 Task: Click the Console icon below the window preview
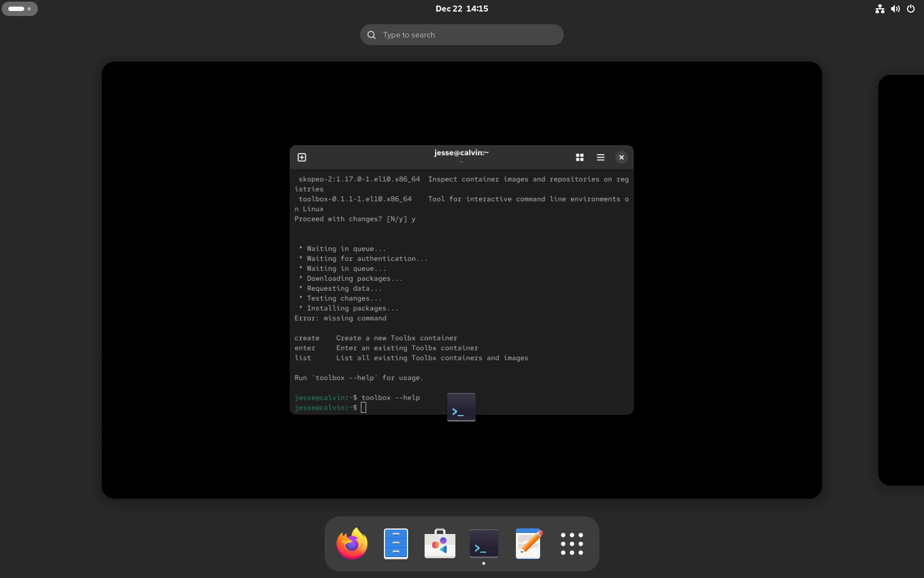tap(461, 407)
